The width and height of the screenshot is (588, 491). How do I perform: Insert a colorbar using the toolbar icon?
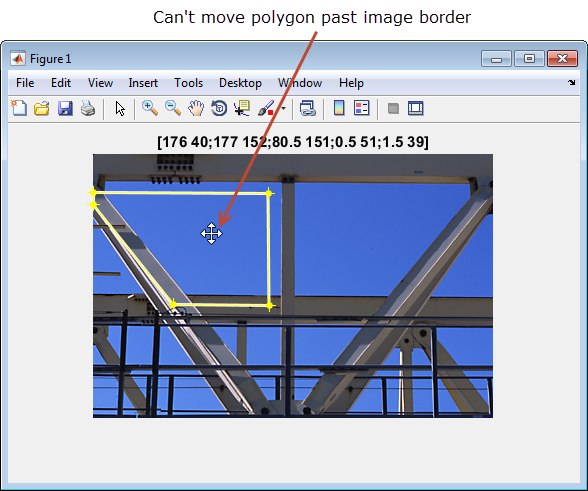339,108
